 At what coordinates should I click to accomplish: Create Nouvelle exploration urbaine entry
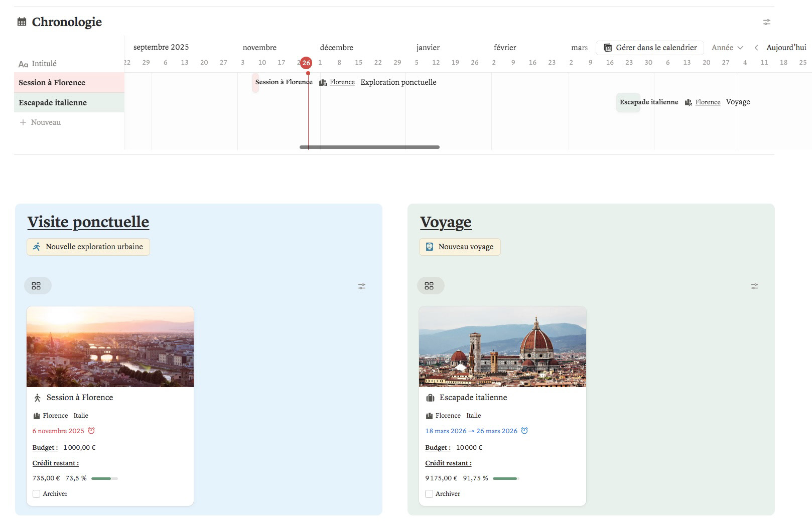point(88,247)
